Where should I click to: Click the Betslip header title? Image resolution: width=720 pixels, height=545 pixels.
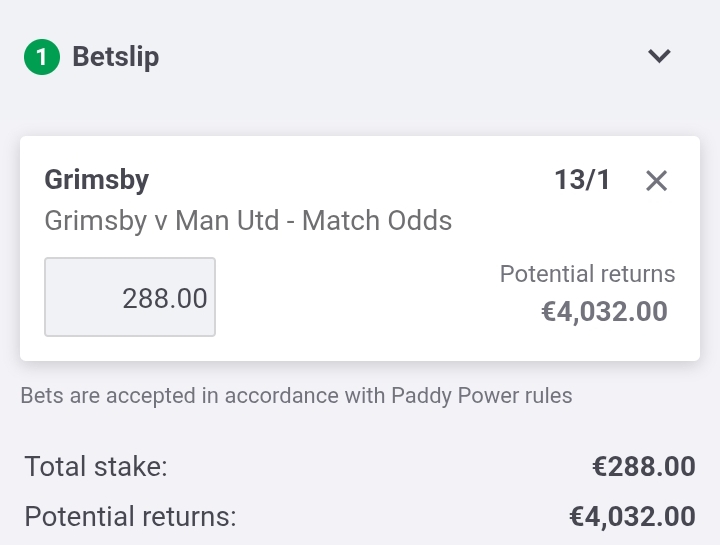click(x=116, y=57)
